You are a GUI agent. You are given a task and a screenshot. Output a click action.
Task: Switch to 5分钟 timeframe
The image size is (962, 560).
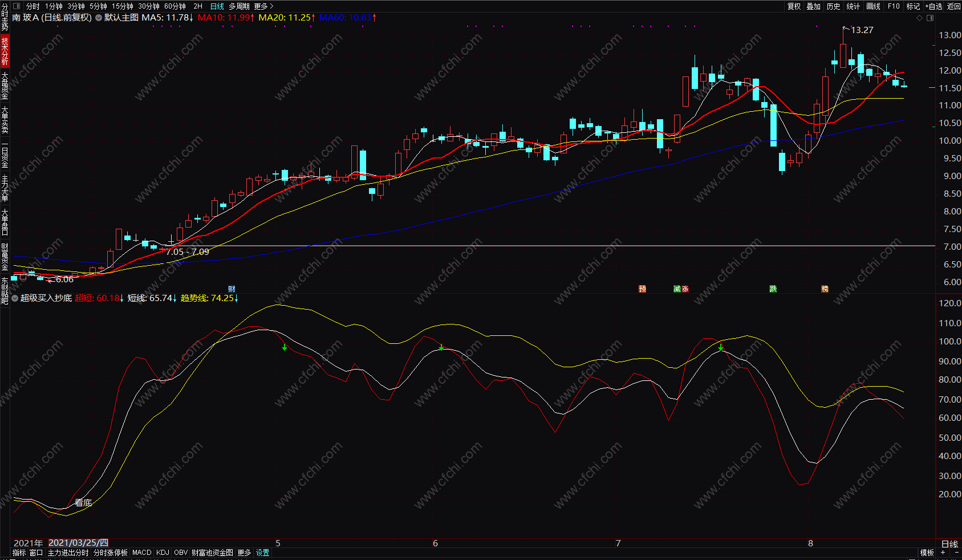click(x=98, y=6)
